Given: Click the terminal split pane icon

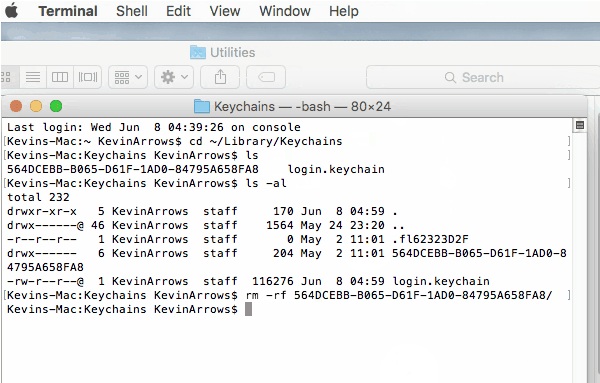Looking at the screenshot, I should [x=580, y=125].
